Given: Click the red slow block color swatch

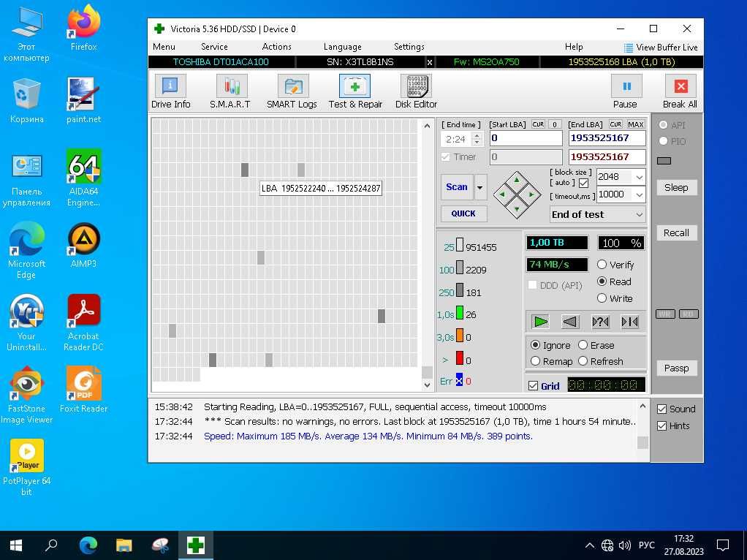Looking at the screenshot, I should coord(460,358).
